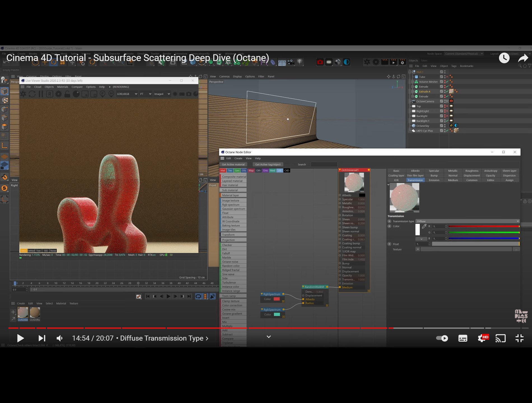Open the Compare menu in Live Viewer
532x403 pixels.
(x=77, y=87)
